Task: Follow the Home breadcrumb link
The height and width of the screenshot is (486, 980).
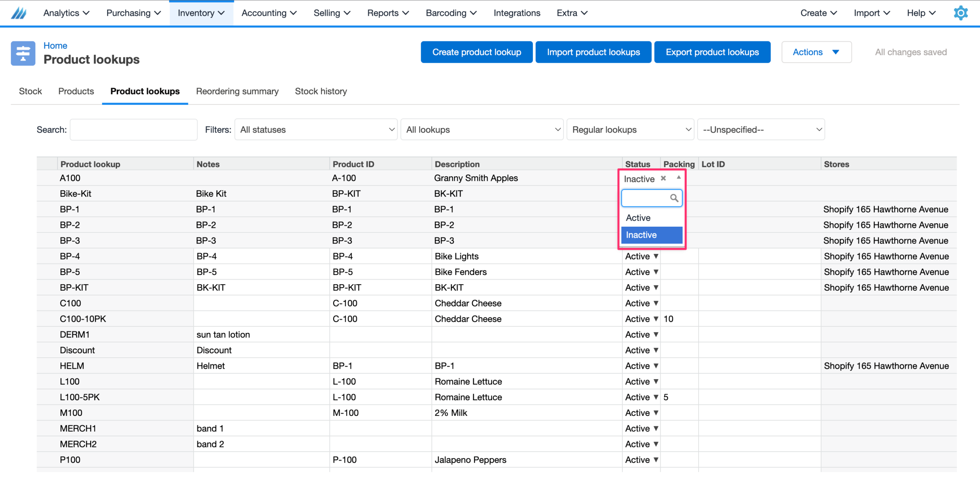Action: 55,46
